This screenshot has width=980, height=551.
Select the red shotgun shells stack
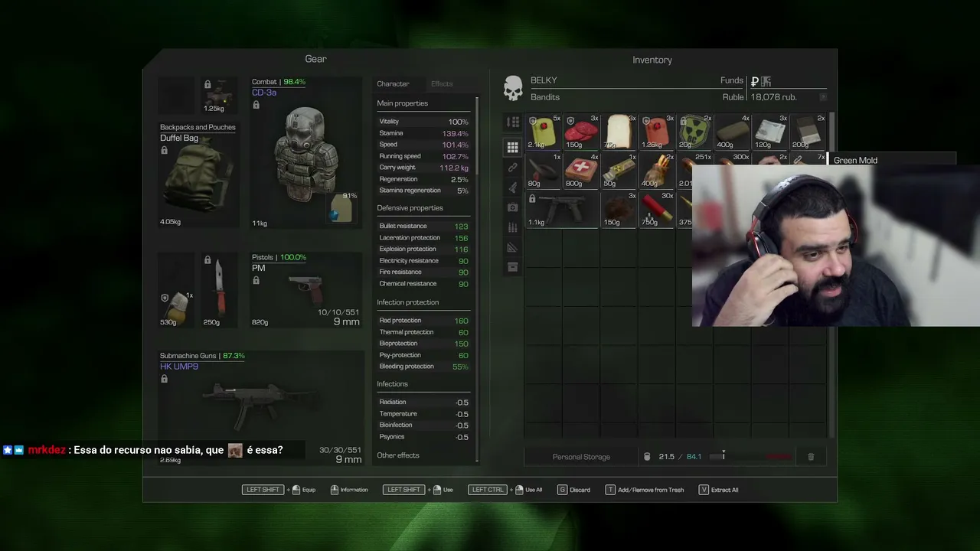pos(656,209)
